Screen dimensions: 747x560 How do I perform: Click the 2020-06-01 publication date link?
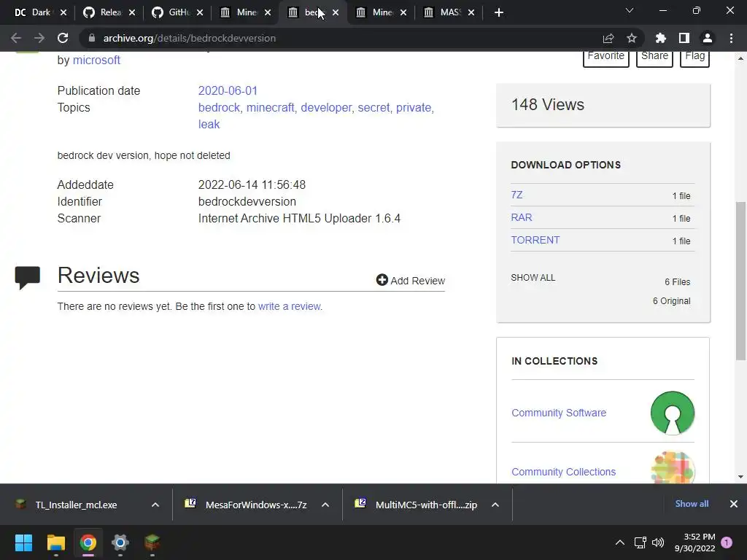(228, 90)
